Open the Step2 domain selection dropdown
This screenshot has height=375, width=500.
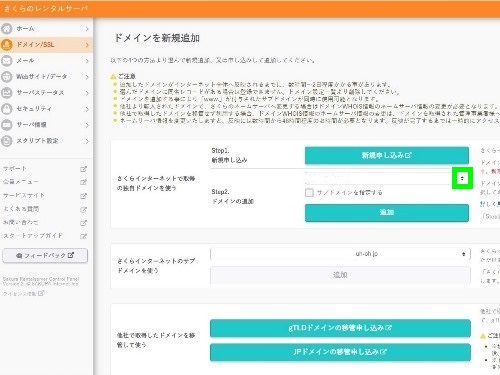[x=387, y=178]
